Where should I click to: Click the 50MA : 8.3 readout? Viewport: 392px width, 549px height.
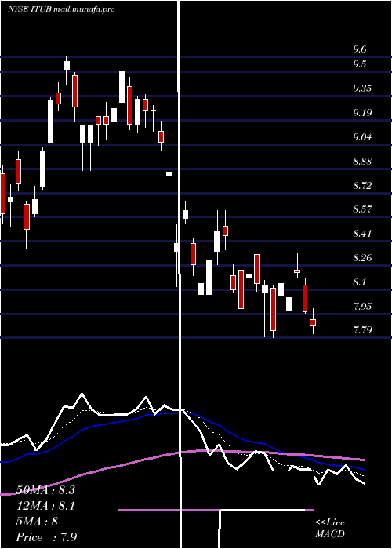click(x=45, y=490)
